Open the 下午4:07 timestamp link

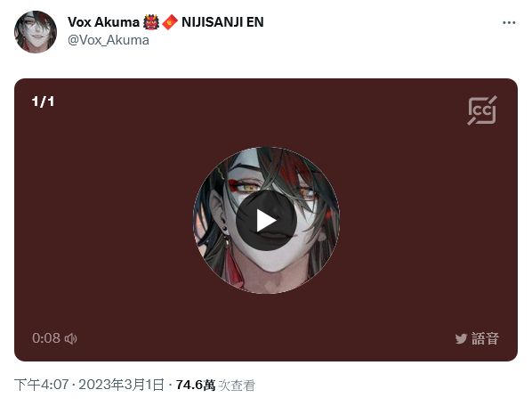click(42, 385)
